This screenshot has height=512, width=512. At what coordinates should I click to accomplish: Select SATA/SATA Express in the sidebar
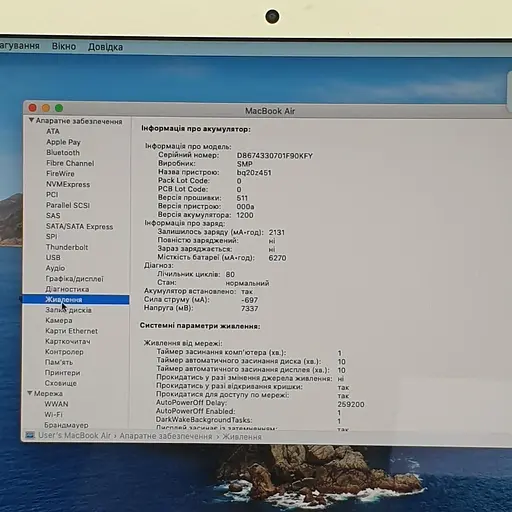(x=80, y=227)
